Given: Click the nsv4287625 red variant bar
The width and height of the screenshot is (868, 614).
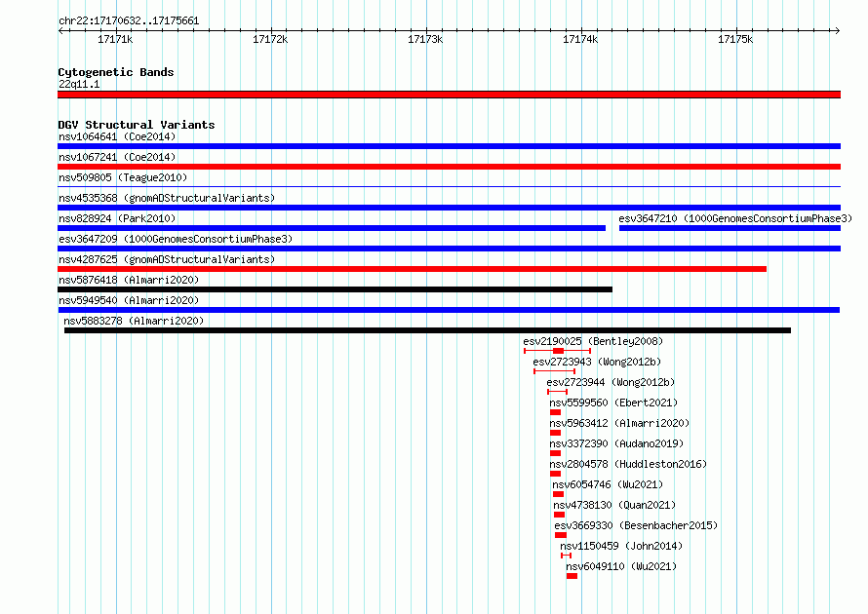Looking at the screenshot, I should (x=412, y=269).
